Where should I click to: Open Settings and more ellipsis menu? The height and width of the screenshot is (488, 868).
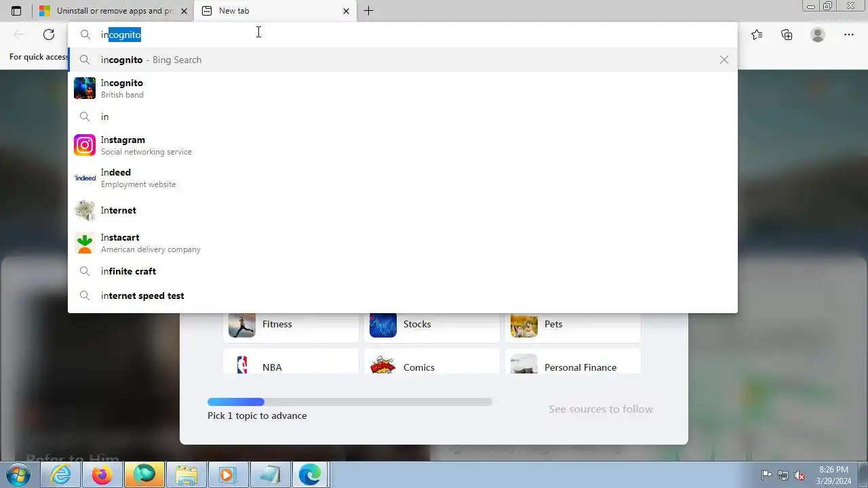[849, 35]
